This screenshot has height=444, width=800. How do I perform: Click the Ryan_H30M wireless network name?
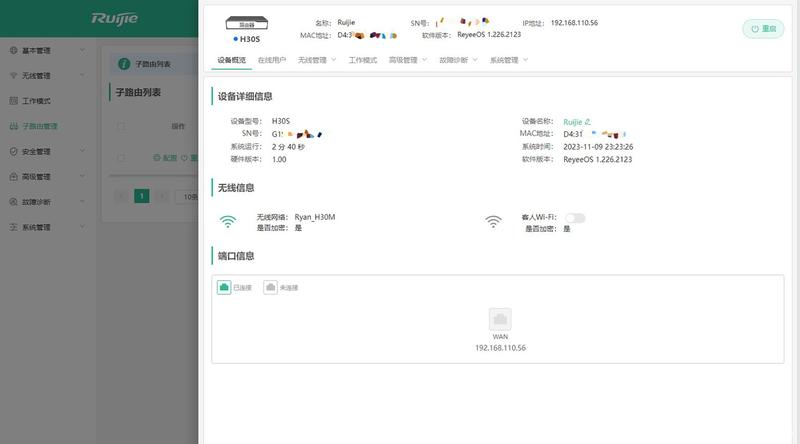[x=315, y=217]
